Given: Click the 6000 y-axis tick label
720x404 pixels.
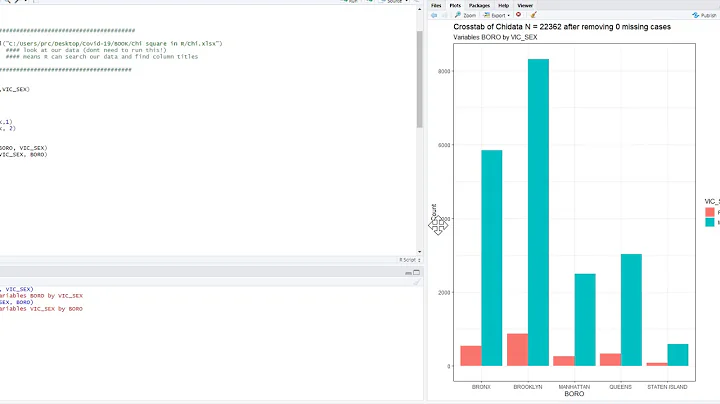Looking at the screenshot, I should click(444, 145).
